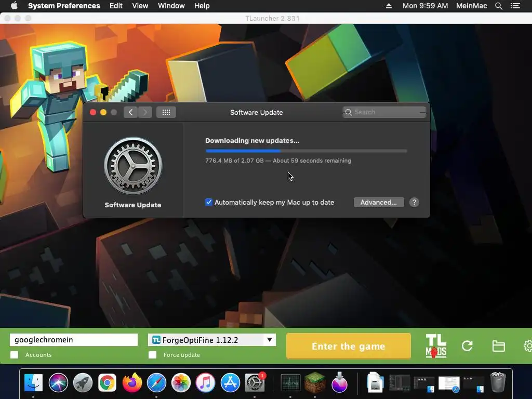Enable the Force update checkbox
532x399 pixels.
pyautogui.click(x=153, y=355)
